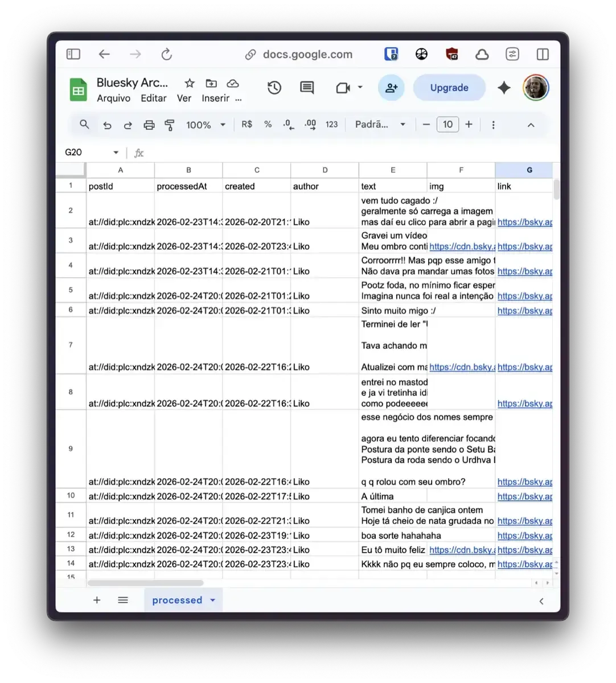Select the paint format tool
This screenshot has width=616, height=683.
tap(169, 125)
